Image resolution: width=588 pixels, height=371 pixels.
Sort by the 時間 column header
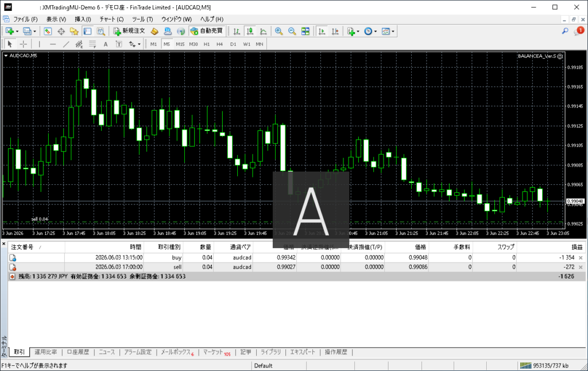[x=105, y=247]
